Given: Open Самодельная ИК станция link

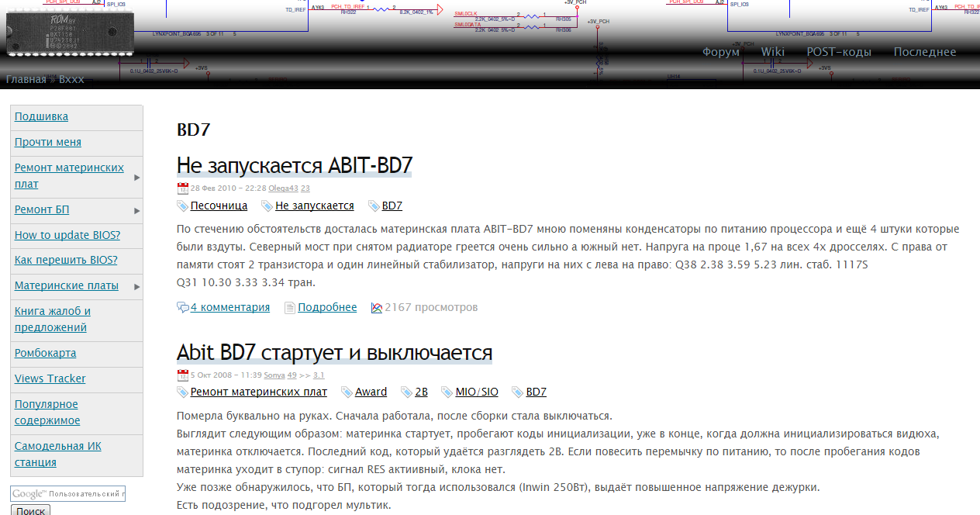Looking at the screenshot, I should [x=58, y=454].
